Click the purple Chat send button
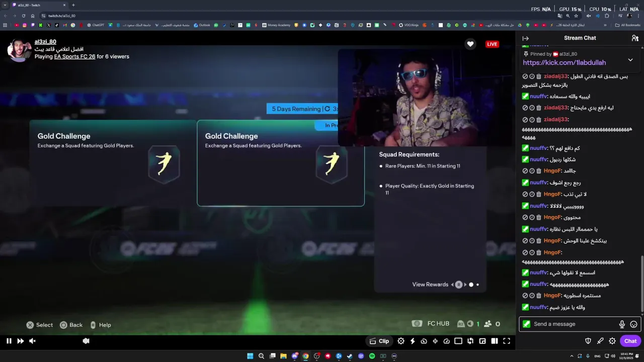This screenshot has height=362, width=644. coord(630,341)
